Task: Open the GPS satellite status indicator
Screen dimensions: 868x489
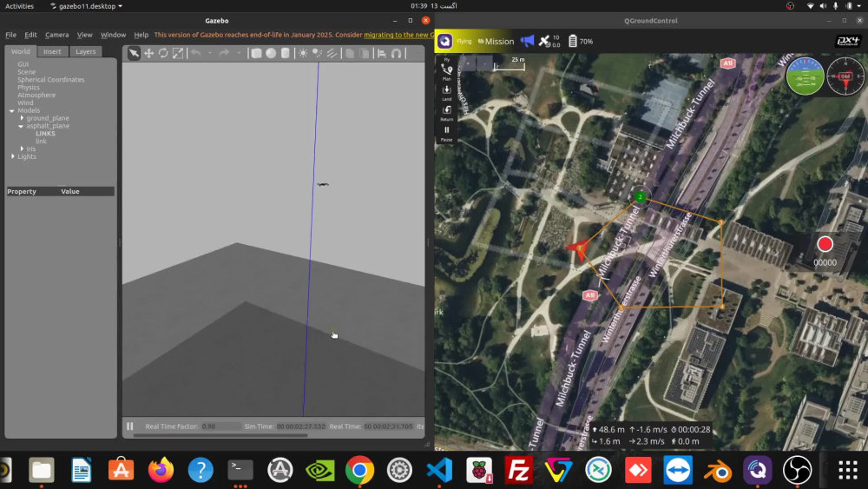Action: click(549, 41)
